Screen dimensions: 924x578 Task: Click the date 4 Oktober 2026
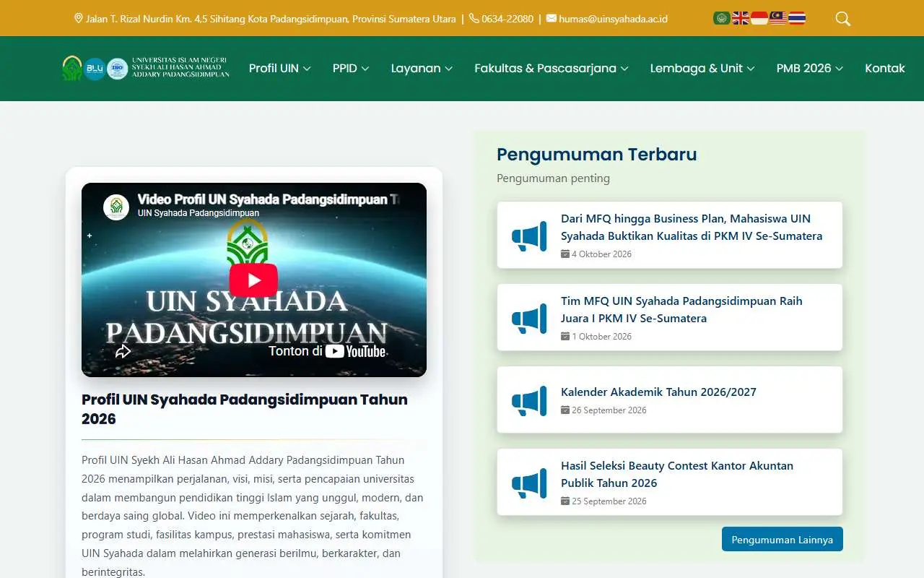601,254
